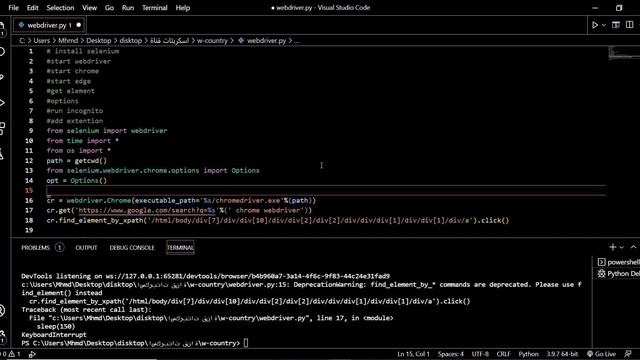Open the google.com search URL link on line 17
640x360 pixels.
coord(147,211)
